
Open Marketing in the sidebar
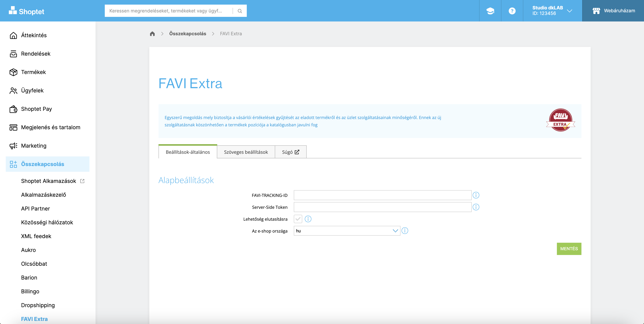click(34, 146)
